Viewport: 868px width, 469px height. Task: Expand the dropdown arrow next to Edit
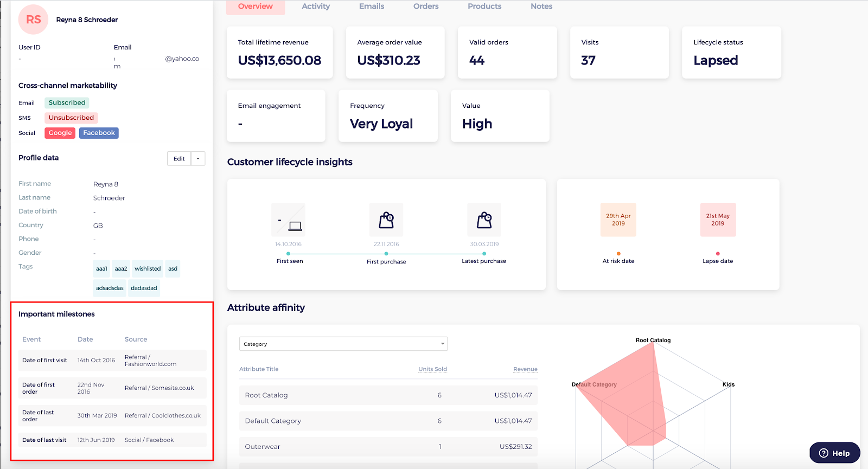[x=198, y=158]
